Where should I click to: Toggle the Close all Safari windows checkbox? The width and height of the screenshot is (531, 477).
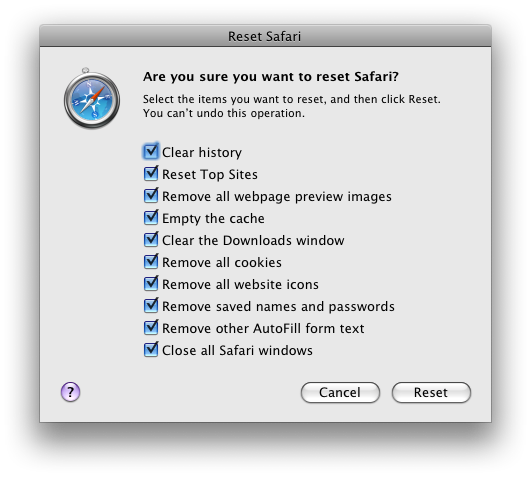(151, 350)
